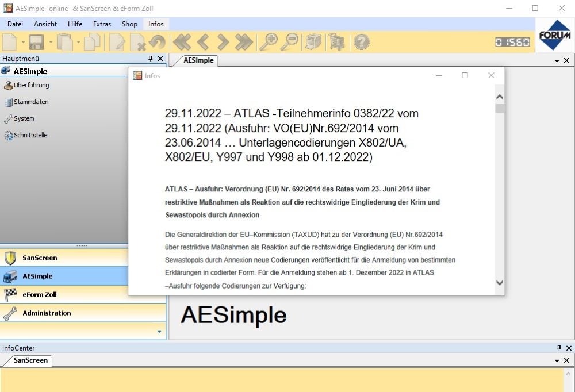Click the Help question mark icon

tap(362, 42)
